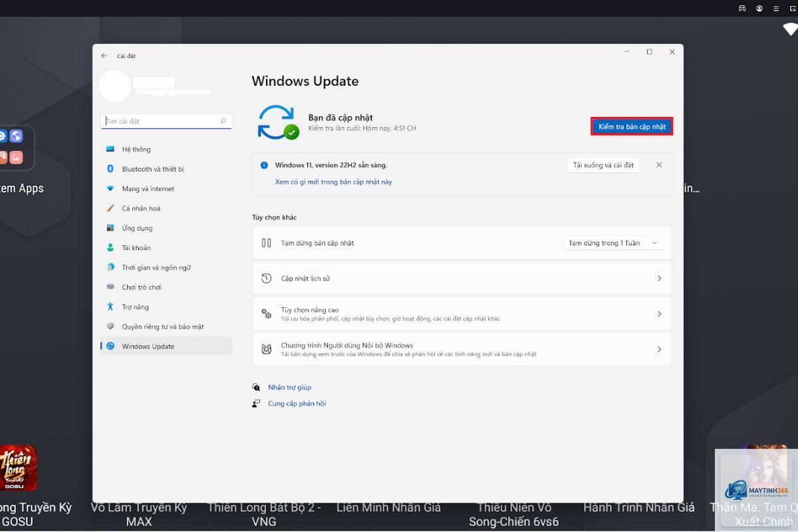Click the history clock icon
Screen dimensions: 798x532
[267, 278]
